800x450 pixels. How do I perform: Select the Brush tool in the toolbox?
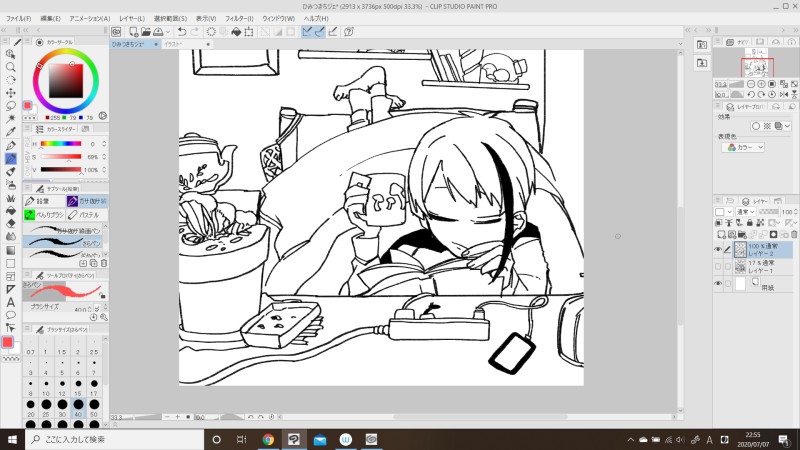11,171
